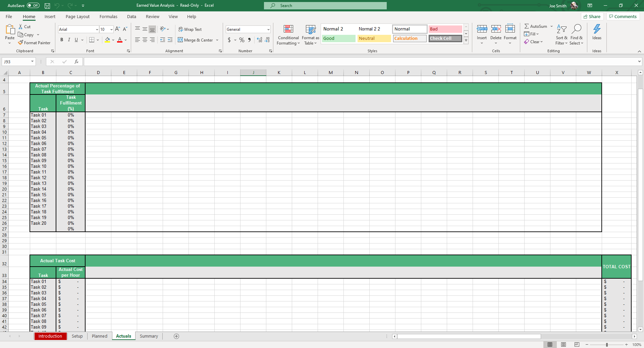
Task: Click the Zoom In plus button
Action: click(626, 345)
